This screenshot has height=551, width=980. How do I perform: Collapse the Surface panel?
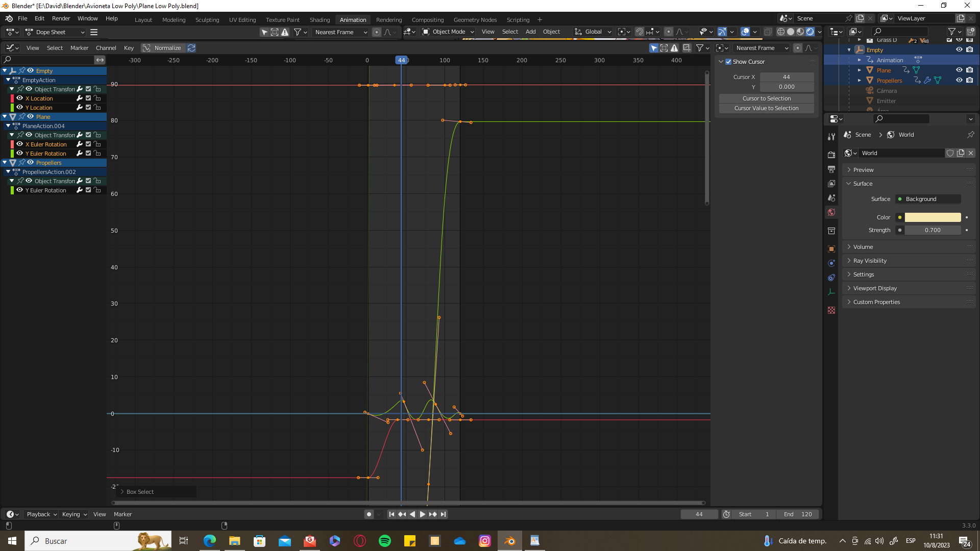[862, 184]
